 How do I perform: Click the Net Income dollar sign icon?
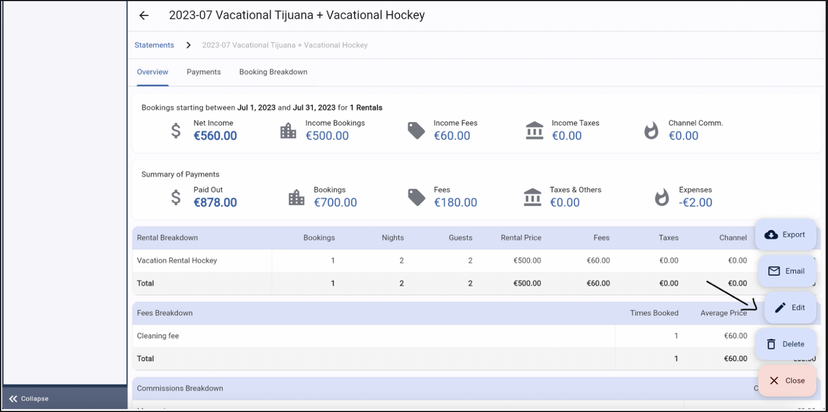pos(176,131)
